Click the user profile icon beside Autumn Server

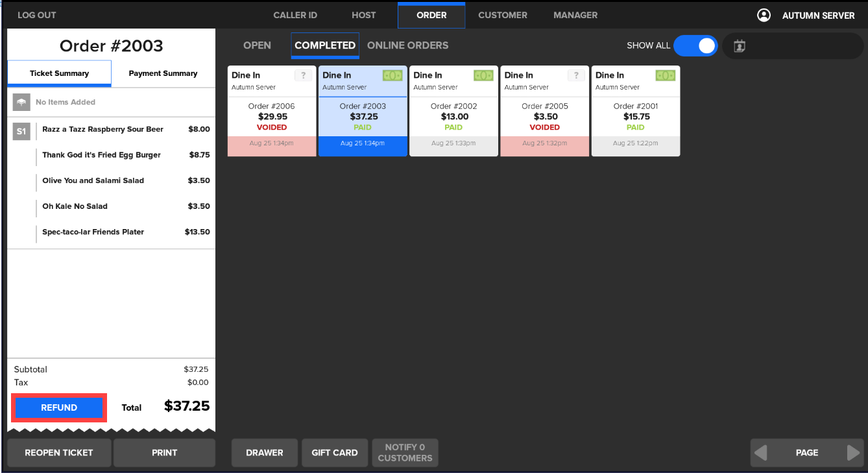[764, 15]
